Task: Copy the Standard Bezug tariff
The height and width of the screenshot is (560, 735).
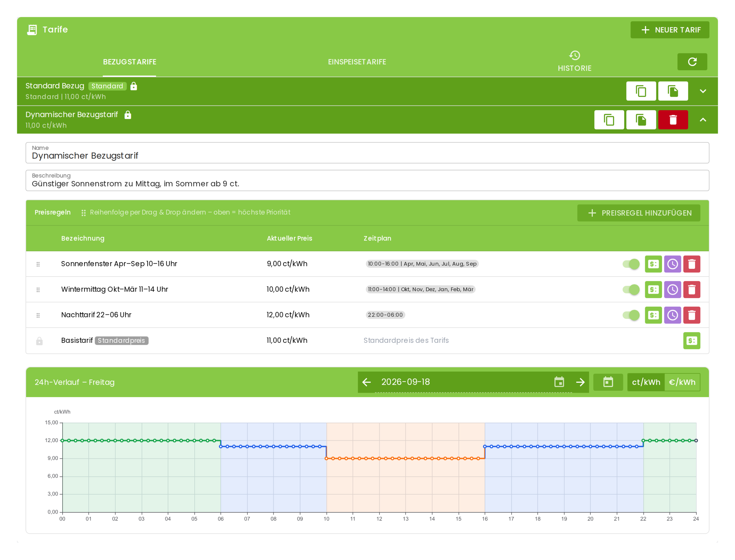Action: pyautogui.click(x=641, y=91)
